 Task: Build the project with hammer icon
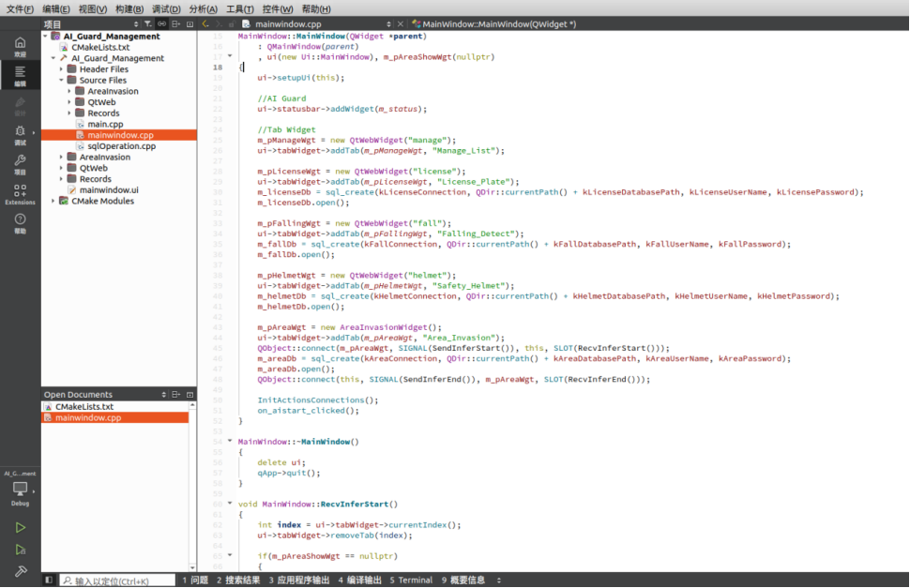point(21,572)
